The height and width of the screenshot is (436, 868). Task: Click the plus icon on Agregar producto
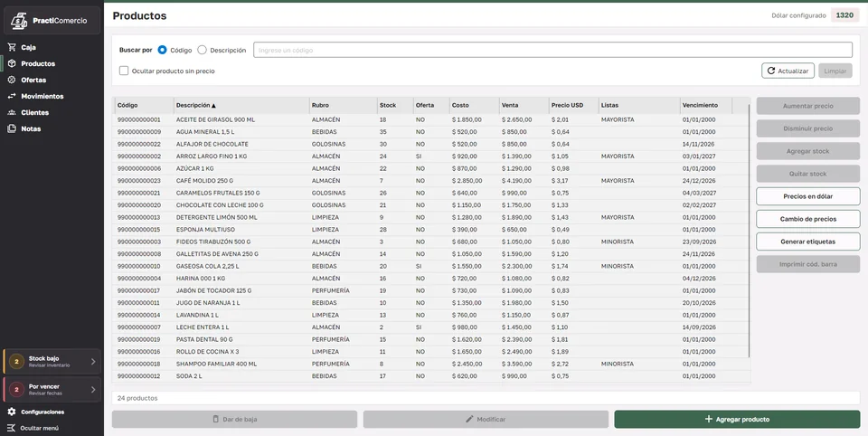[709, 420]
